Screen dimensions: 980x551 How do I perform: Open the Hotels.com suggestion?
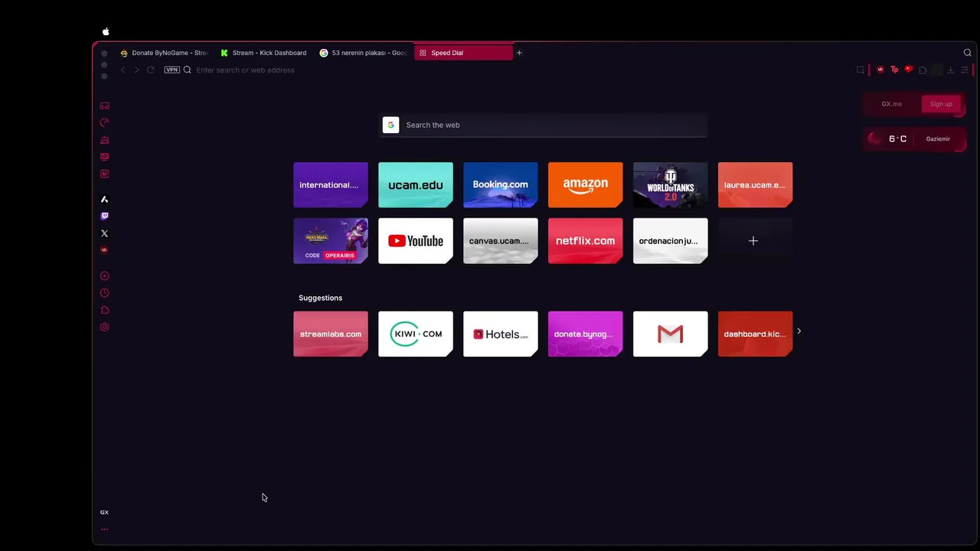[501, 334]
